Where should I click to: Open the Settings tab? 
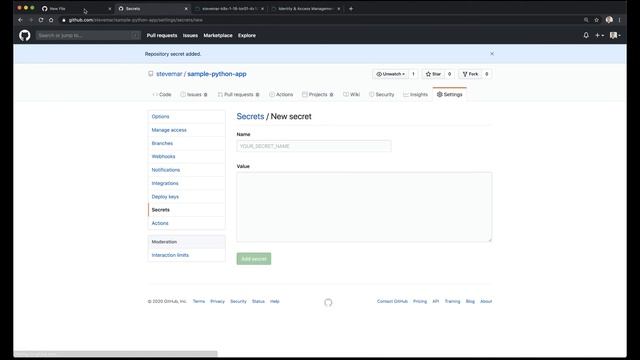tap(449, 94)
